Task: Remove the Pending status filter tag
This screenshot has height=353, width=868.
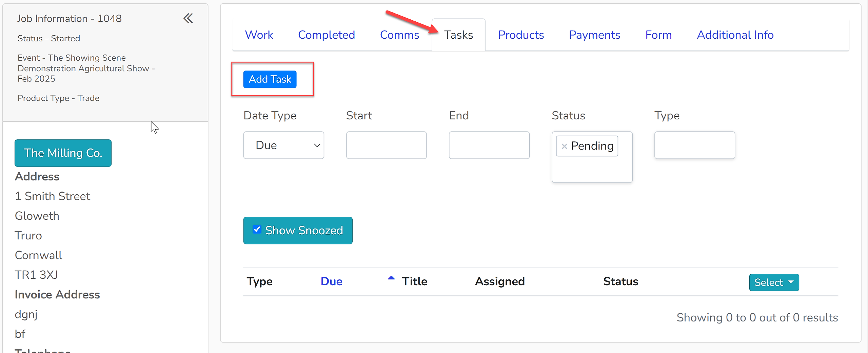Action: point(564,146)
